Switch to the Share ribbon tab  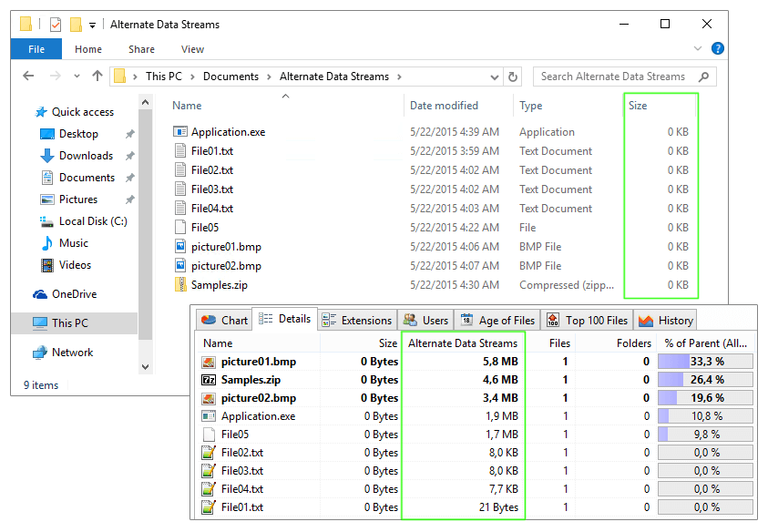coord(140,48)
